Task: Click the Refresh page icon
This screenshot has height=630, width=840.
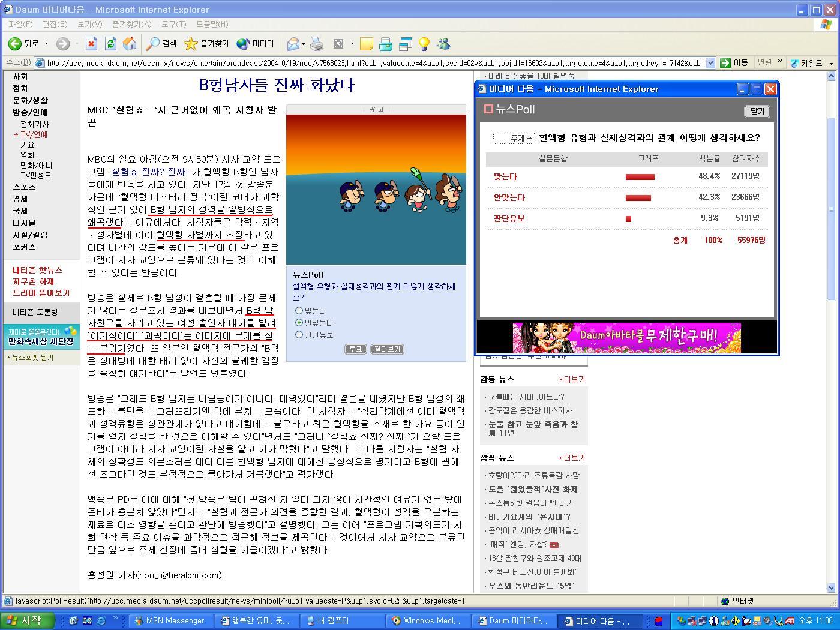Action: tap(110, 43)
